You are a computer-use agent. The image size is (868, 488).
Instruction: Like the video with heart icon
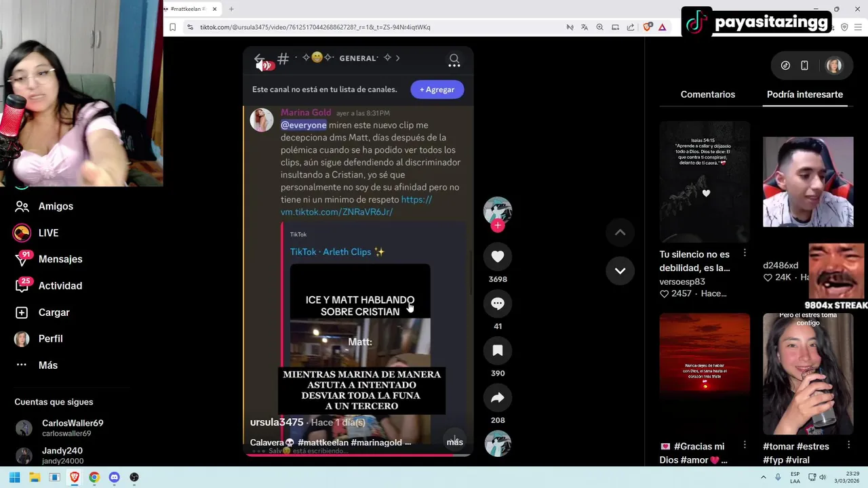click(x=498, y=256)
